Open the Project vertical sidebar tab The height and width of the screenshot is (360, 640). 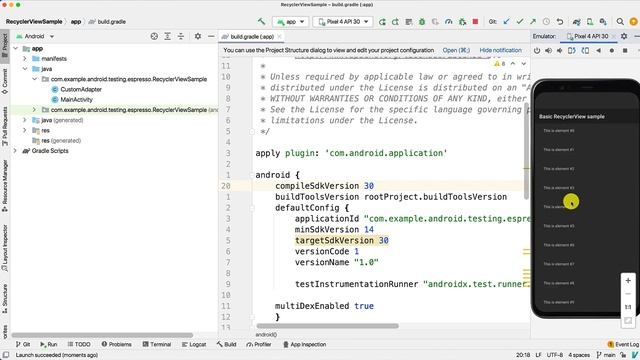(4, 46)
